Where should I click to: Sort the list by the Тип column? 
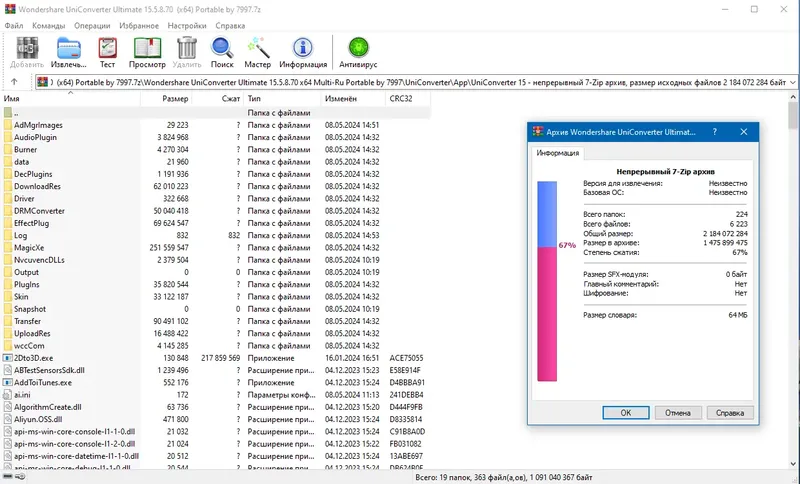tap(283, 98)
